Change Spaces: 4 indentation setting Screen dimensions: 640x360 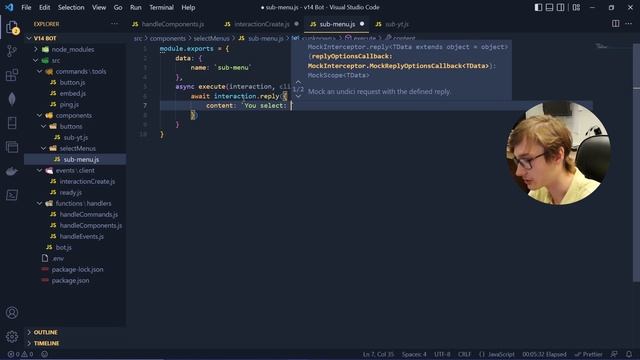tap(414, 354)
